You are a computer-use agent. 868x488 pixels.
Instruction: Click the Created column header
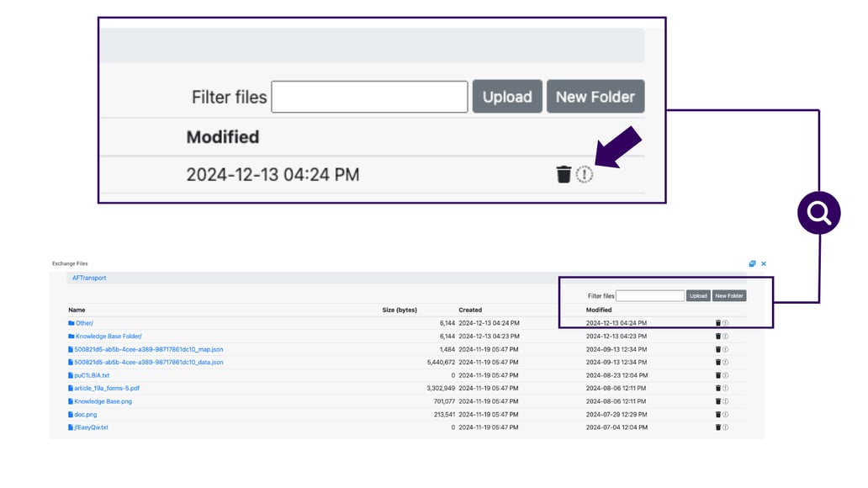(470, 310)
